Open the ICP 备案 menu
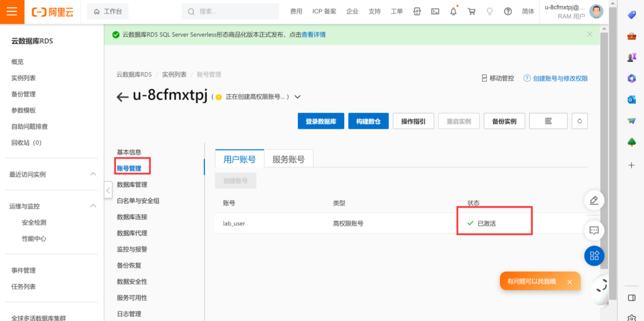 [324, 11]
